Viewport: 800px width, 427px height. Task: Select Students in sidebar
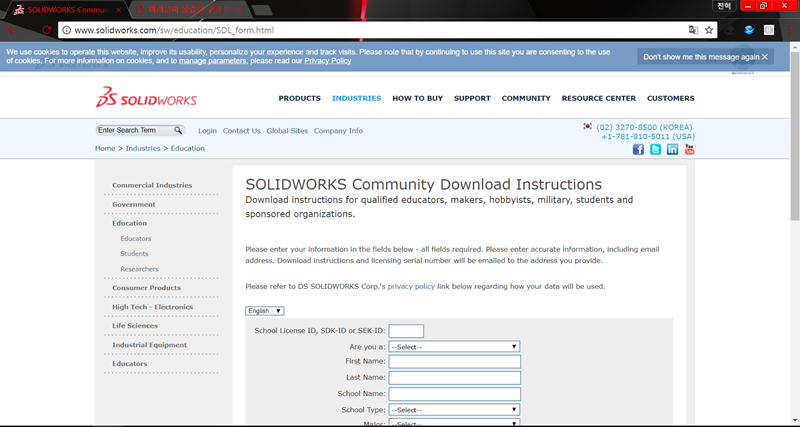tap(134, 254)
